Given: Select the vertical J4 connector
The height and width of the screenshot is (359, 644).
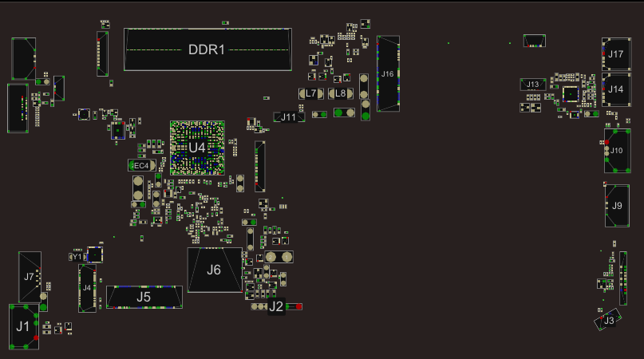Looking at the screenshot, I should 86,288.
